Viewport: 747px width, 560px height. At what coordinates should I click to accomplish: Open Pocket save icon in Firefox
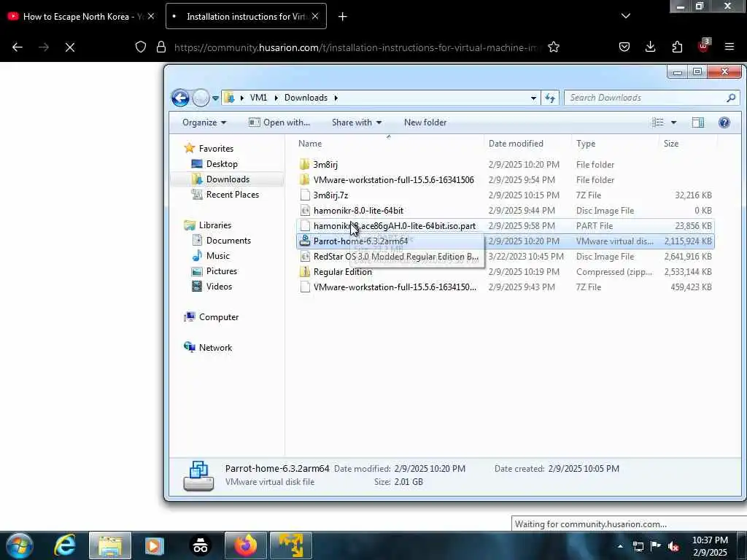point(624,47)
